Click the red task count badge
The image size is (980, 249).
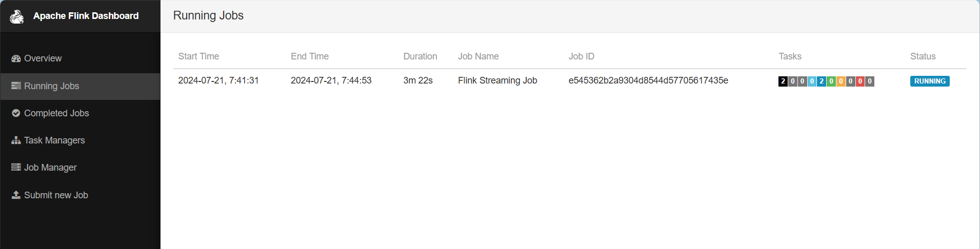860,81
